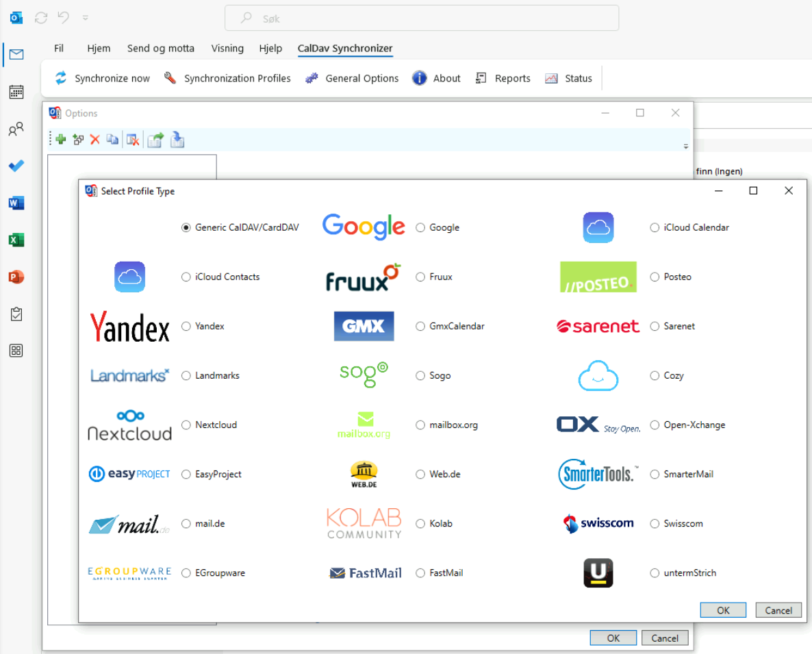Expand the Options toolbar overflow arrow
Viewport: 812px width, 654px height.
tap(686, 146)
